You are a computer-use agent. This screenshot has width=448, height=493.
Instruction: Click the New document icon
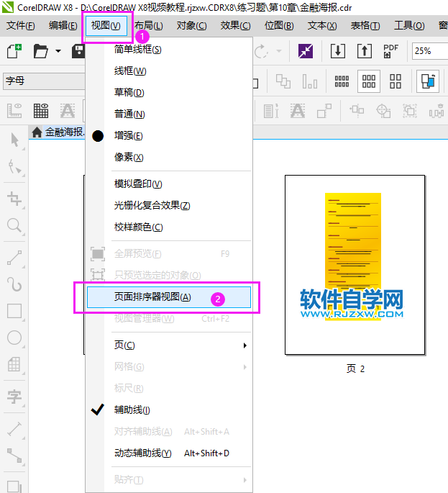(14, 51)
